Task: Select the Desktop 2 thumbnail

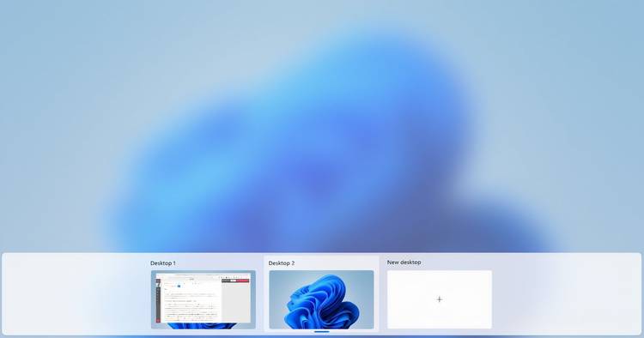Action: tap(322, 299)
